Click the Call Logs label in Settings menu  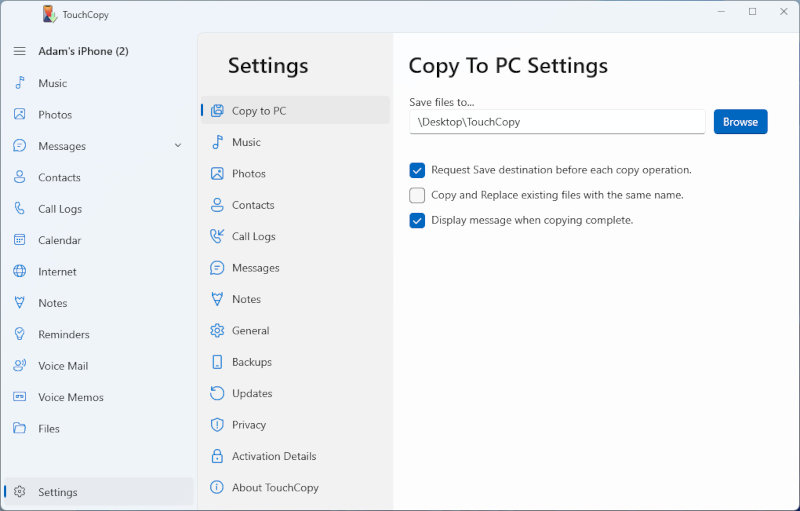(x=254, y=236)
